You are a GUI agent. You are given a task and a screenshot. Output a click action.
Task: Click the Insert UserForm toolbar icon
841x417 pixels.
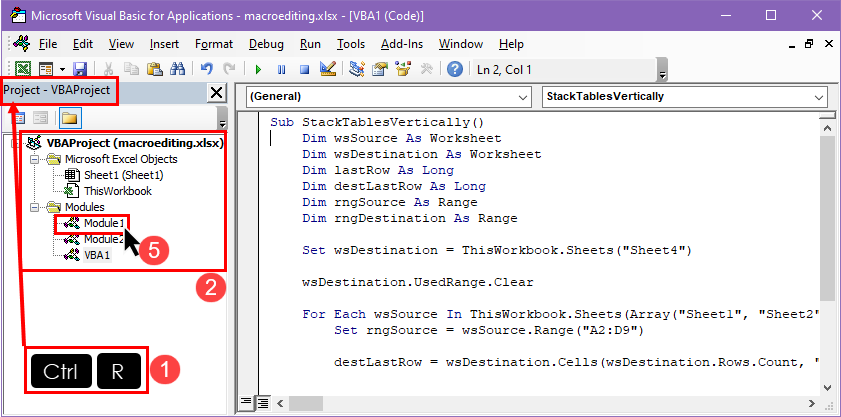[47, 69]
